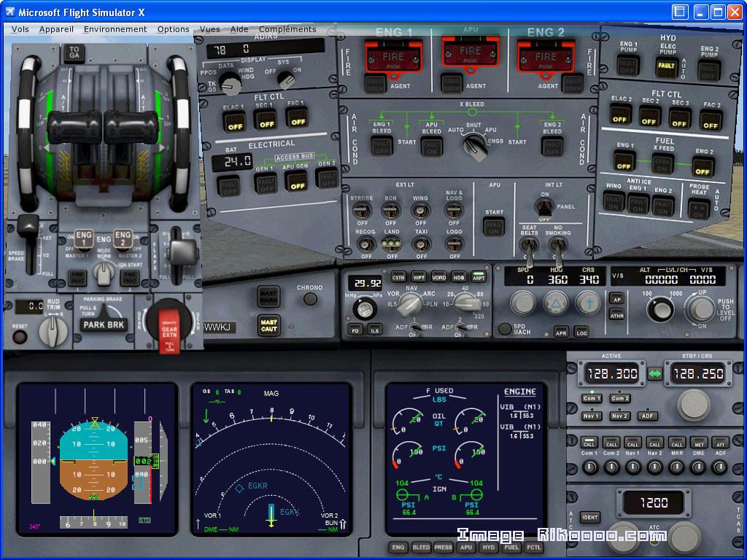Open the Vues menu
747x560 pixels.
[209, 29]
